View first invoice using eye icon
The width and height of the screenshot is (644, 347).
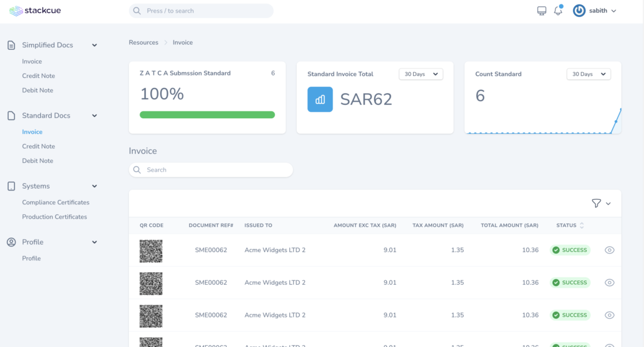point(609,250)
